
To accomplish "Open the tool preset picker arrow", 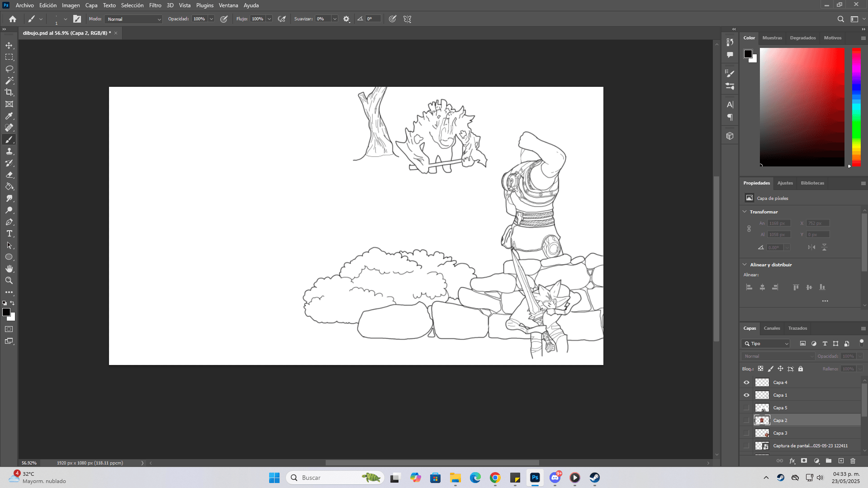I will (x=41, y=19).
